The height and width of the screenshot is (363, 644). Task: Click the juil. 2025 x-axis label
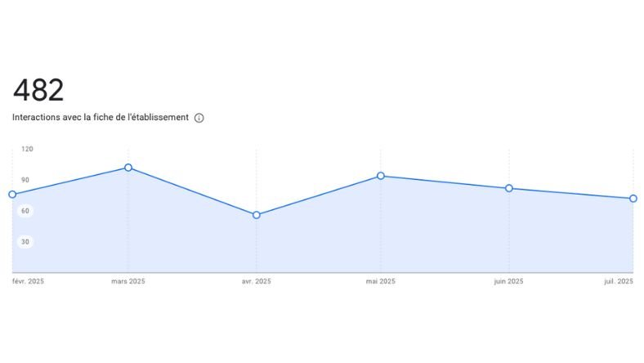click(618, 282)
